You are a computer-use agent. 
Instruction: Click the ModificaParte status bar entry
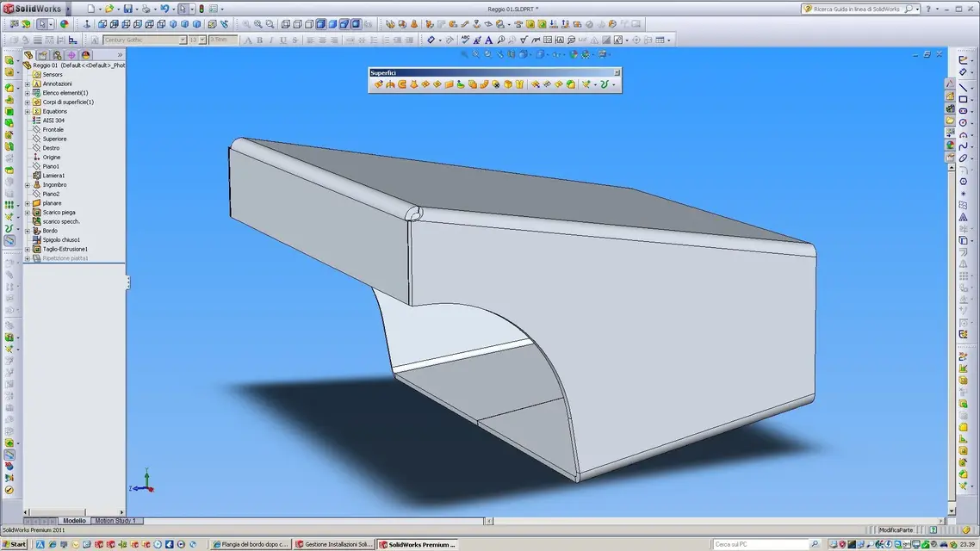click(x=896, y=529)
